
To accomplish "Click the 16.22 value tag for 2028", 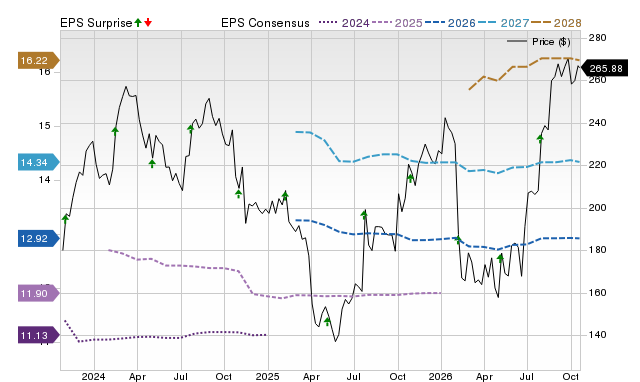I will pos(38,60).
